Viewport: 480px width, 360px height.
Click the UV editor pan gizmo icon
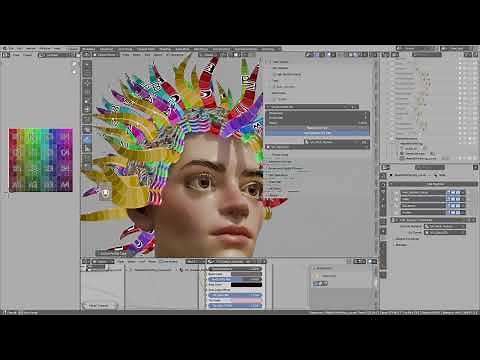coord(74,71)
